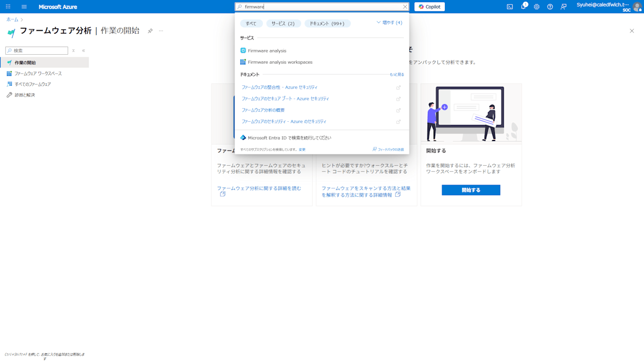
Task: Click フィードバックの送信 in search panel
Action: click(388, 150)
